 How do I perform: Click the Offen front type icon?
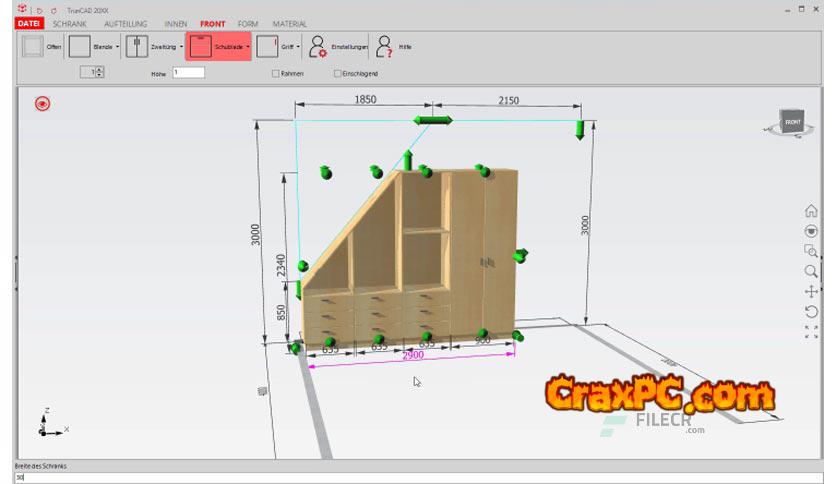33,46
